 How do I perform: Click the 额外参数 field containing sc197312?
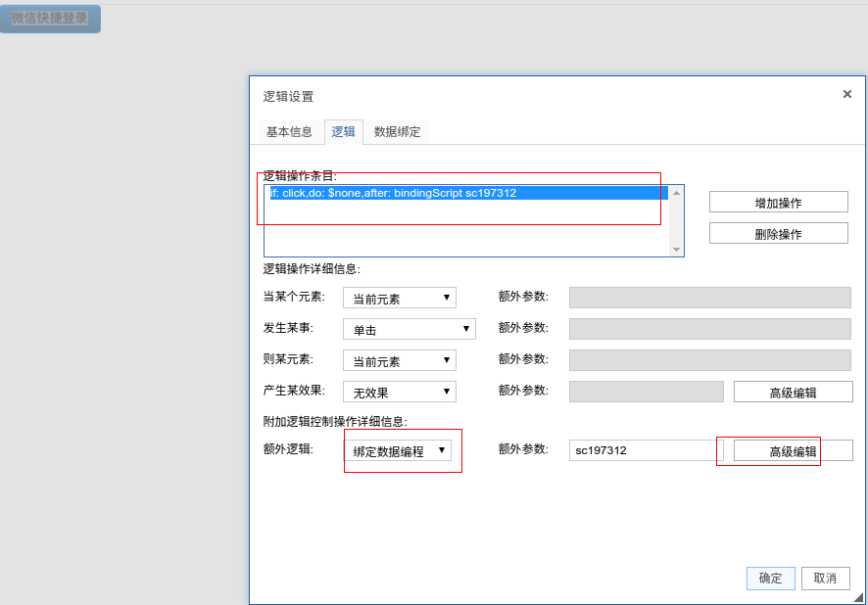click(x=645, y=450)
